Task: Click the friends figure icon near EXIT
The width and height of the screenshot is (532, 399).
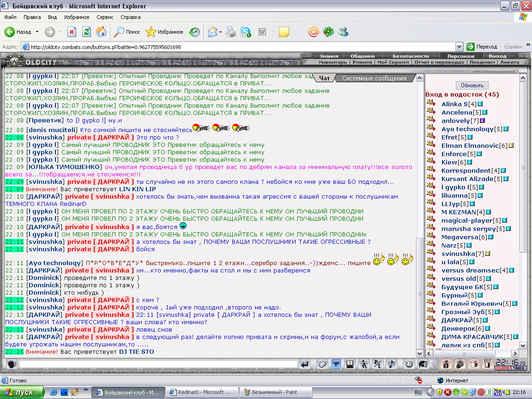Action: [474, 364]
